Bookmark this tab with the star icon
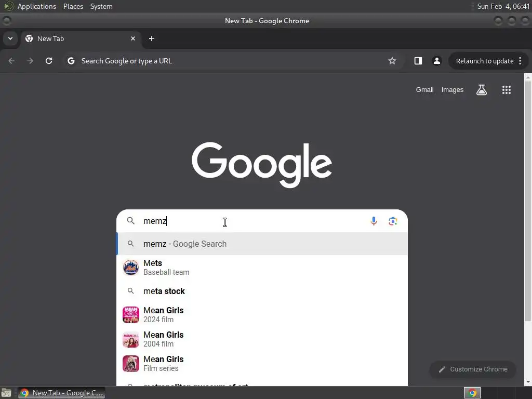The image size is (532, 399). 392,61
